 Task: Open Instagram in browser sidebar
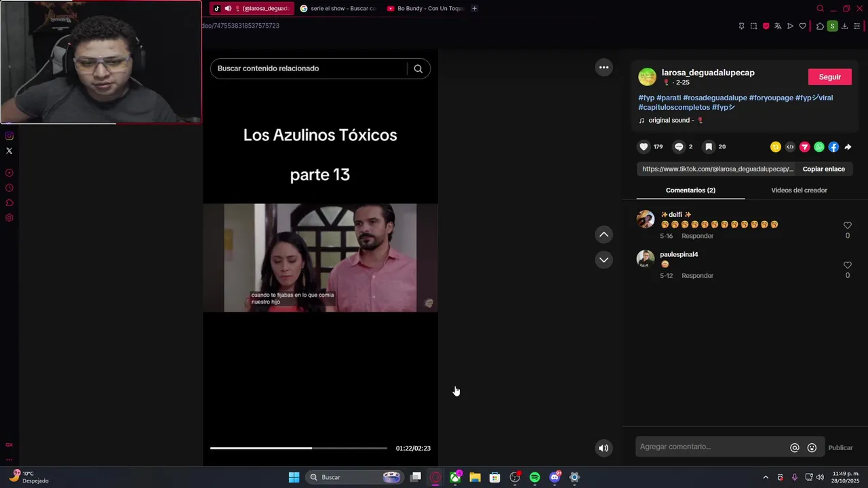9,136
